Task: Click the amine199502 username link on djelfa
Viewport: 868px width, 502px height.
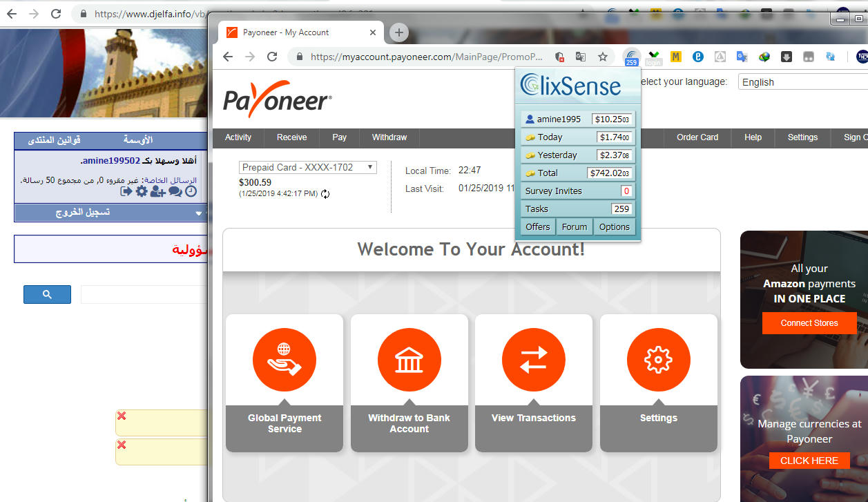Action: (111, 160)
